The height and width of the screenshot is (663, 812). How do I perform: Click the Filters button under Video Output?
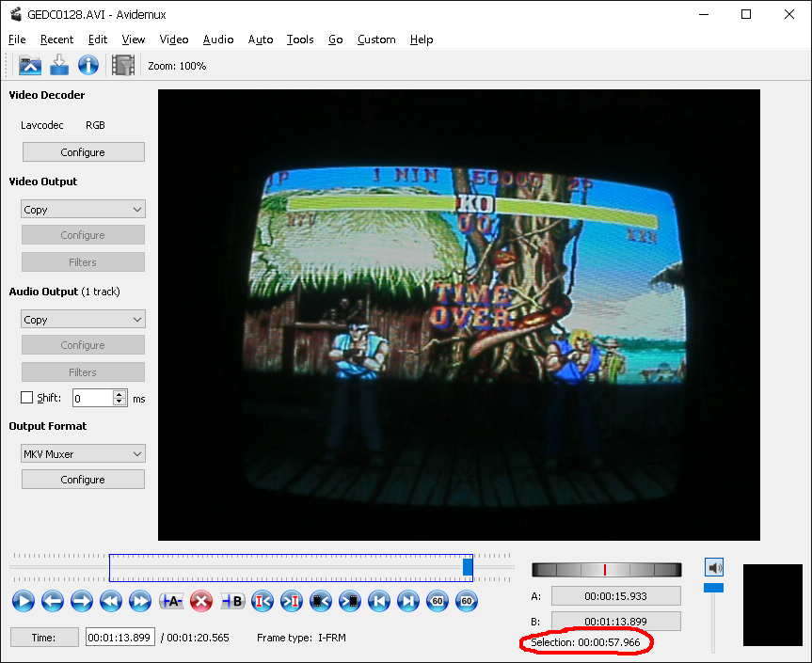(83, 261)
